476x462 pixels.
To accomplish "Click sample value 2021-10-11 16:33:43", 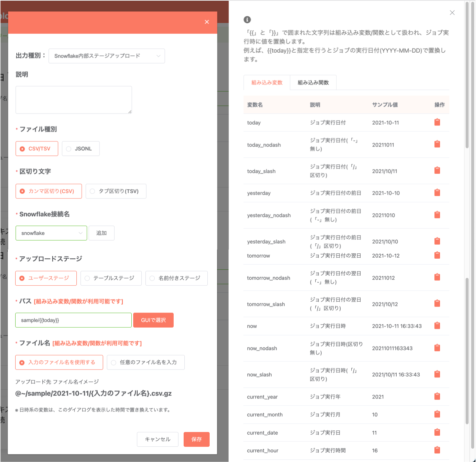I will (397, 326).
